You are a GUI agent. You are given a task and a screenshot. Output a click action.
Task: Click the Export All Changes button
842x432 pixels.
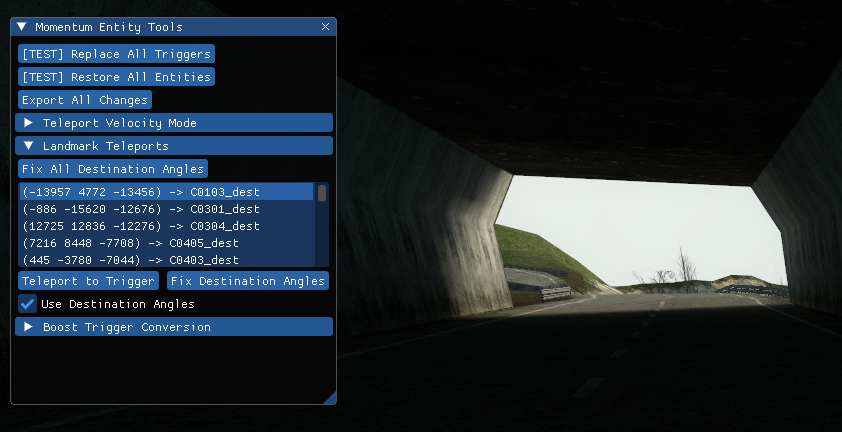[x=85, y=100]
